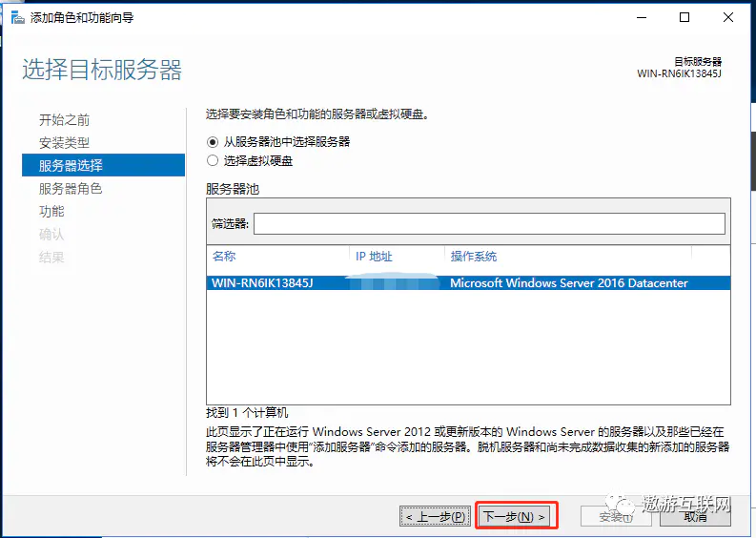Sort by the IP 地址 column header

[x=374, y=257]
